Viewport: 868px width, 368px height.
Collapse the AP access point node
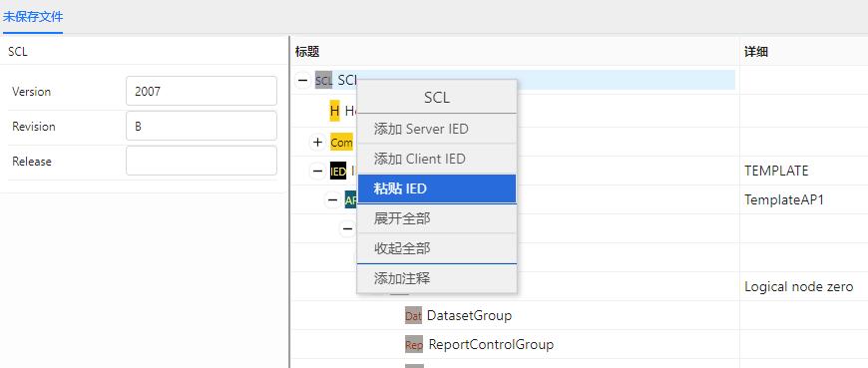click(332, 199)
